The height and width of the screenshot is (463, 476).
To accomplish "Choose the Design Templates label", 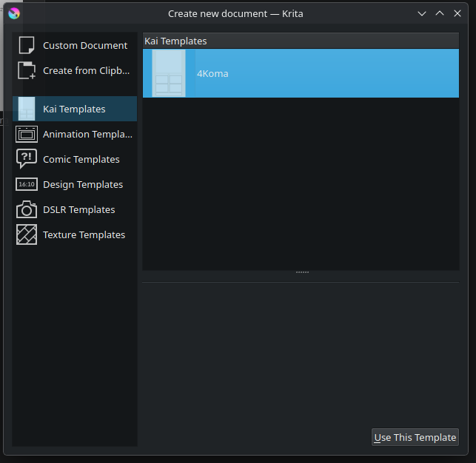I will click(x=83, y=184).
